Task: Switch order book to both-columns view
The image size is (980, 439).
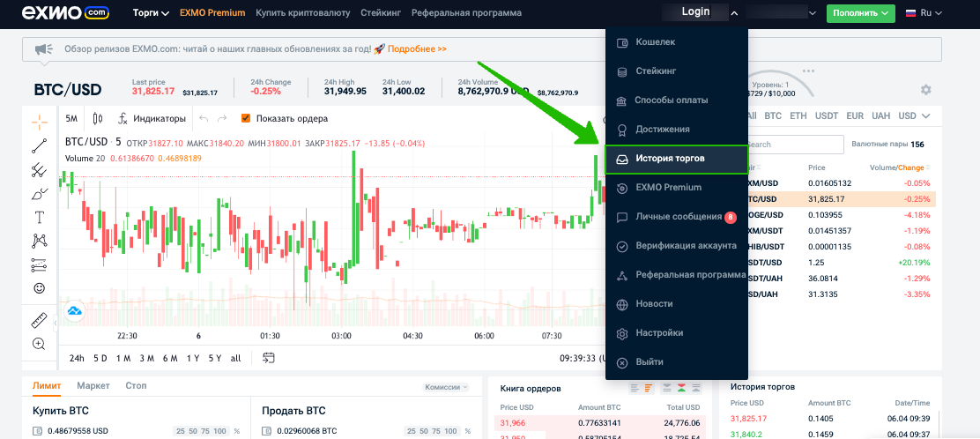Action: tap(635, 389)
